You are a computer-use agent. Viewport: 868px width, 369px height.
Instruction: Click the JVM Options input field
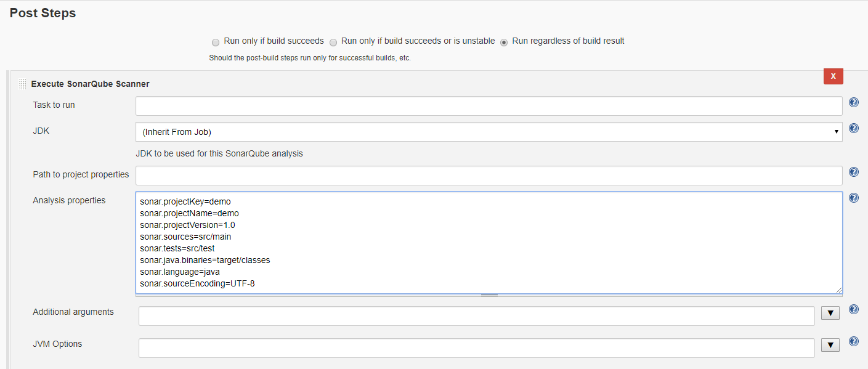point(477,348)
